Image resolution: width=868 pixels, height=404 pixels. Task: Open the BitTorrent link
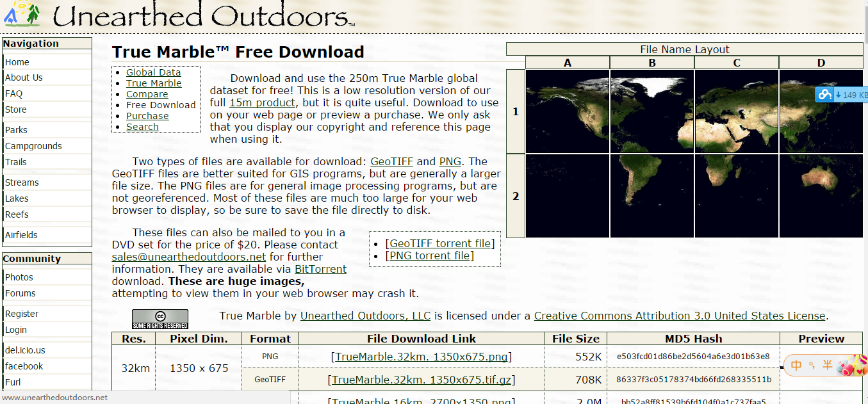pos(320,269)
